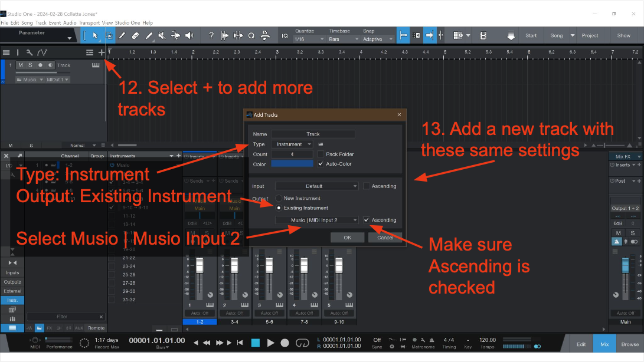Select the Existing Instrument radio button
The image size is (644, 362).
point(279,208)
